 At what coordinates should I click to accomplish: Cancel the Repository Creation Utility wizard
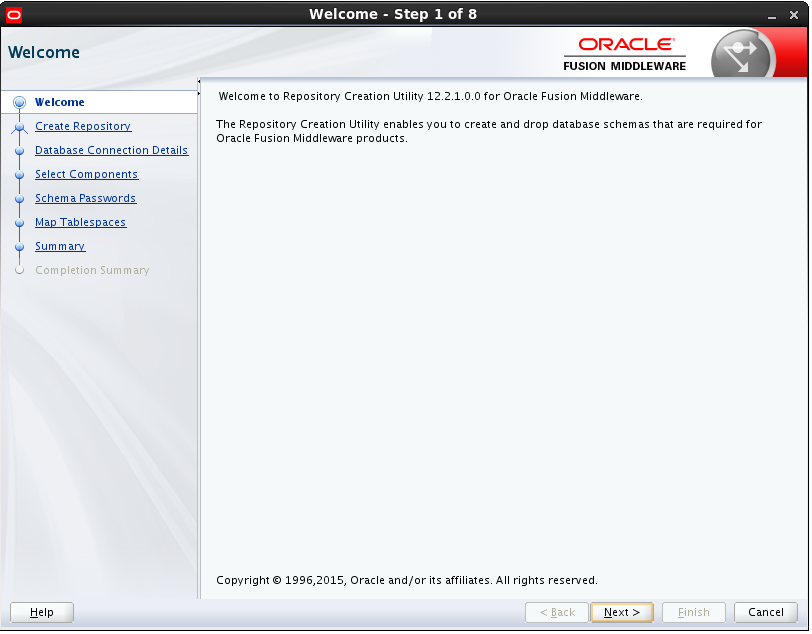pos(766,613)
